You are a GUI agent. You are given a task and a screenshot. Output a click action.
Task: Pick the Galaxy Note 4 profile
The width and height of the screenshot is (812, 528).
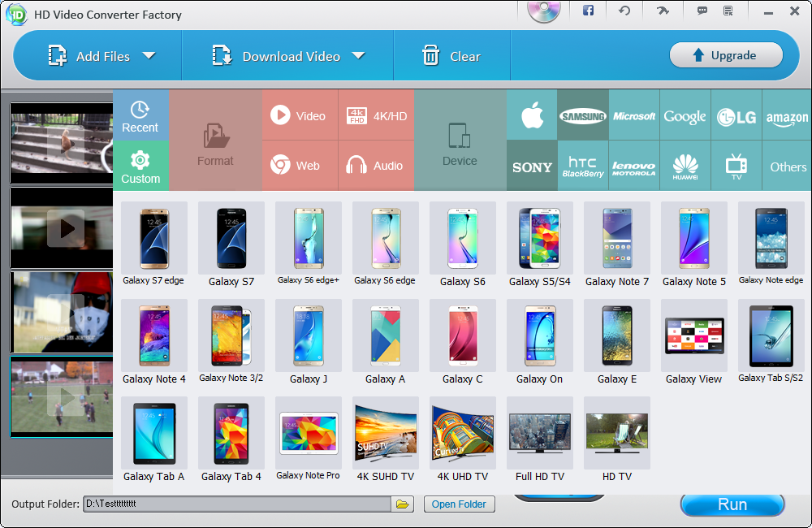tap(153, 342)
